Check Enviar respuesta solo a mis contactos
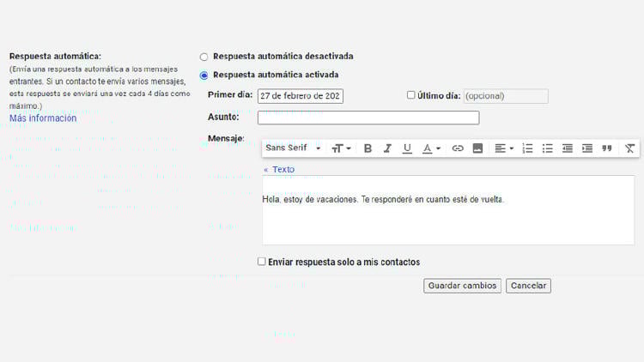This screenshot has height=362, width=644. click(262, 262)
